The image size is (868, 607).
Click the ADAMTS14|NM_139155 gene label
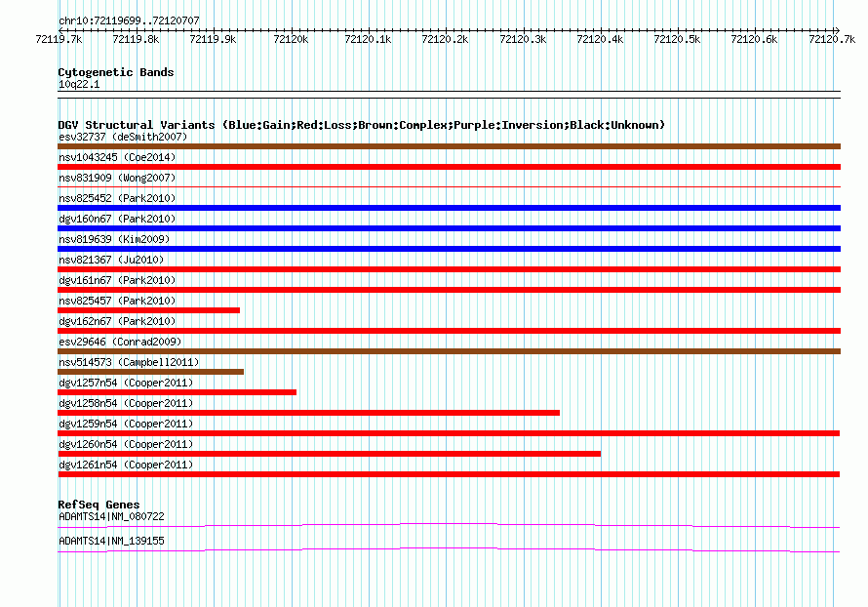[111, 541]
